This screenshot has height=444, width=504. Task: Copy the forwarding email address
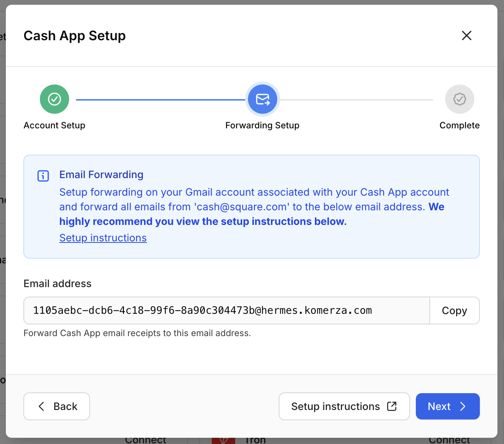pos(454,311)
